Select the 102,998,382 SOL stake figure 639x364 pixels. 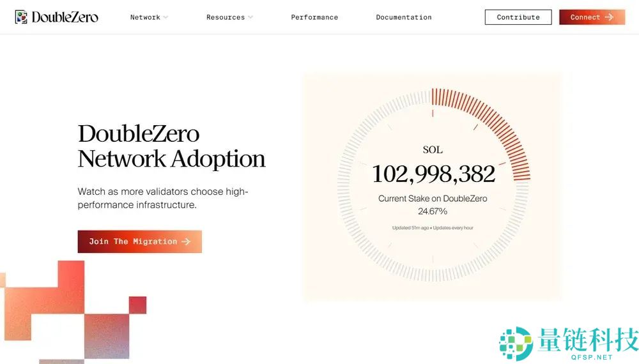(x=433, y=174)
